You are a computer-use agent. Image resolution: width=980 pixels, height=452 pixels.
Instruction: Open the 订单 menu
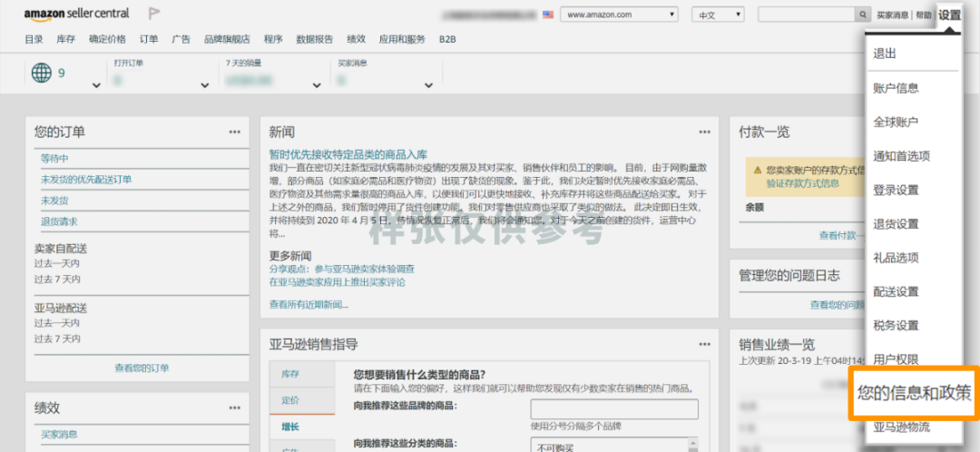tap(149, 39)
